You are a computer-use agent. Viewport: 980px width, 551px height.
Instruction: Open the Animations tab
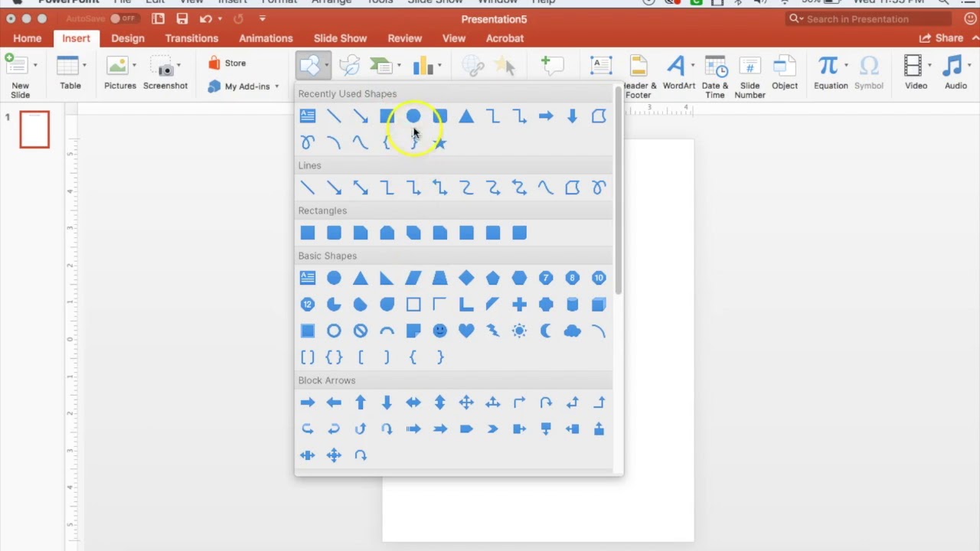pyautogui.click(x=266, y=38)
